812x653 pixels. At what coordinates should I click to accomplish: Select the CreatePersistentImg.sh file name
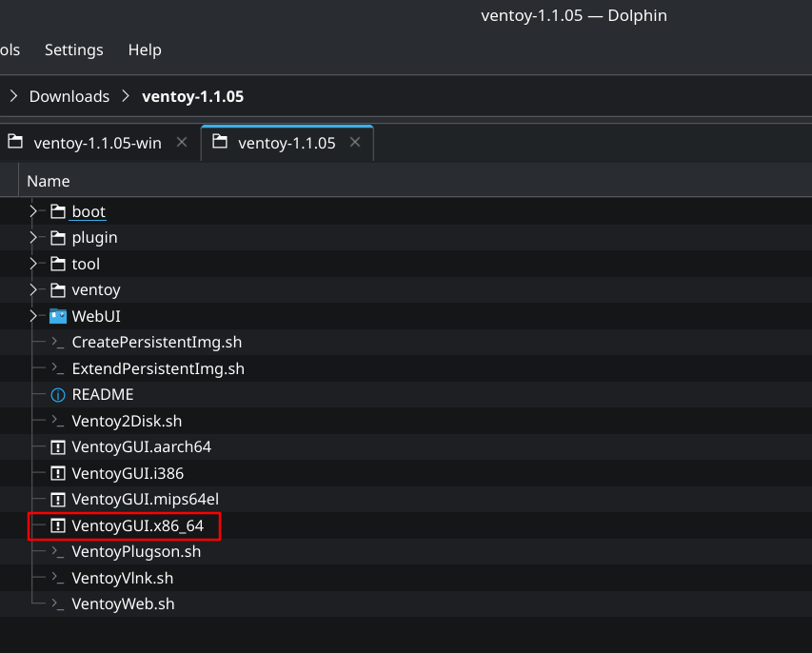pos(157,343)
